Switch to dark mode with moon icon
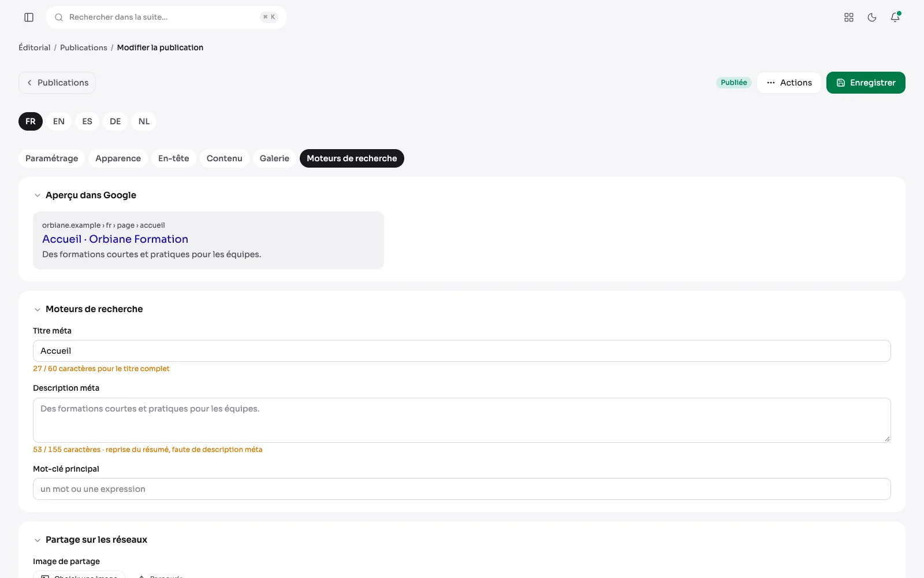This screenshot has width=924, height=578. click(x=872, y=17)
